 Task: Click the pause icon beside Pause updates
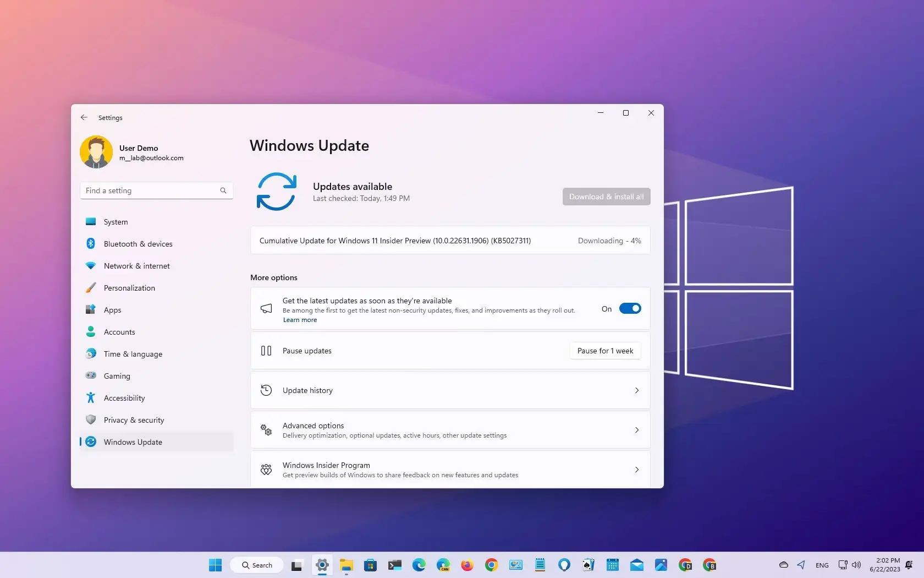266,351
